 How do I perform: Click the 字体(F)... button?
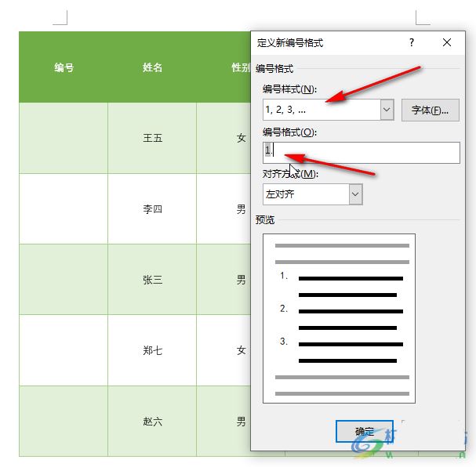430,110
